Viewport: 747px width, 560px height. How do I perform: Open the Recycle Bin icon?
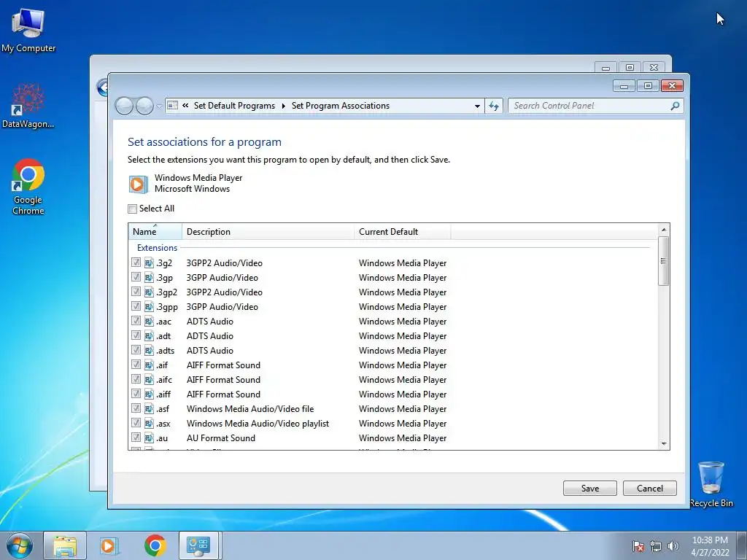[x=711, y=484]
